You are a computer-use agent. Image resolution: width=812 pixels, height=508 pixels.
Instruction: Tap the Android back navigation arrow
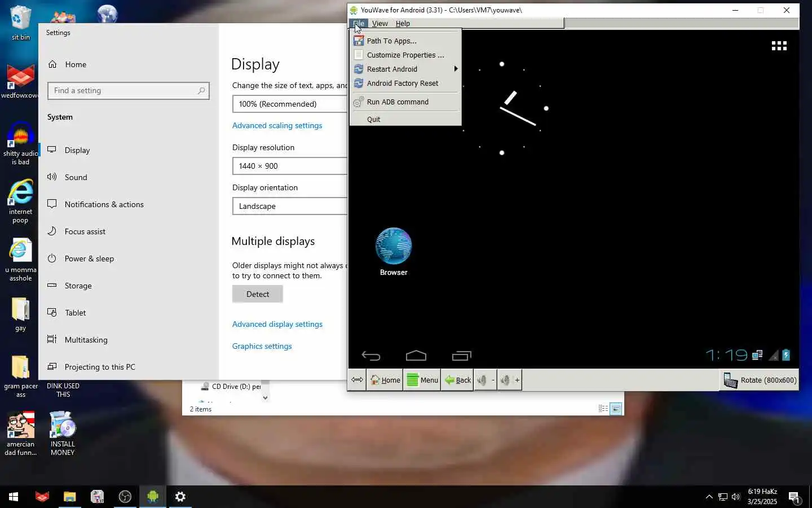coord(371,356)
